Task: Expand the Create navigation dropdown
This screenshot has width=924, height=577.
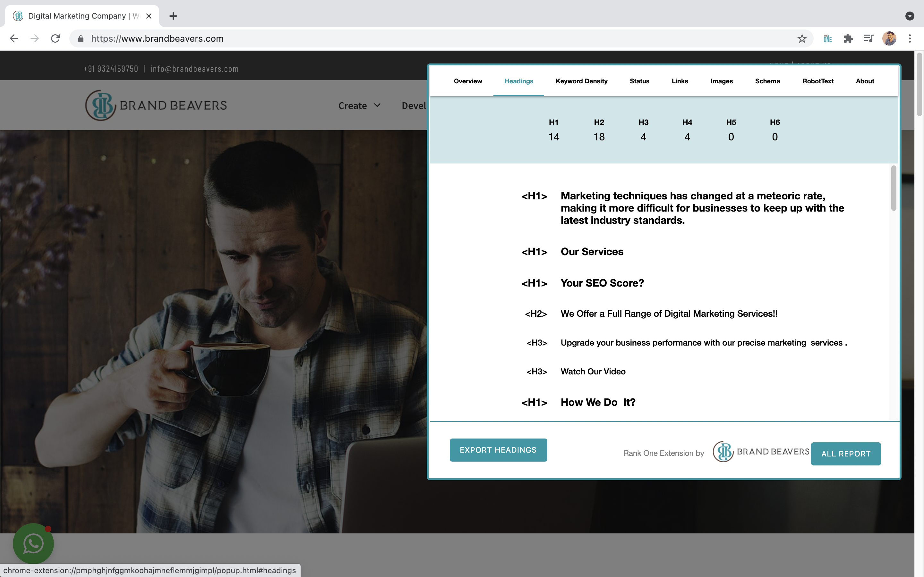Action: pyautogui.click(x=359, y=105)
